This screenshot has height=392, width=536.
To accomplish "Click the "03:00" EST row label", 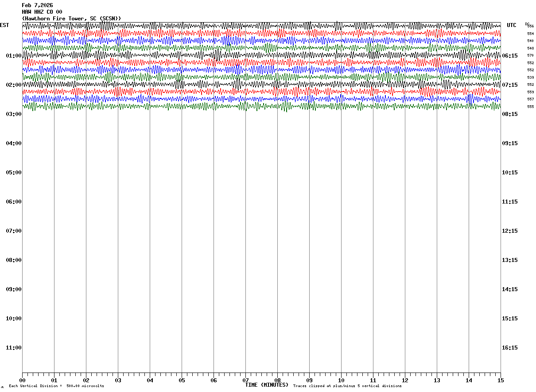I will pyautogui.click(x=14, y=114).
